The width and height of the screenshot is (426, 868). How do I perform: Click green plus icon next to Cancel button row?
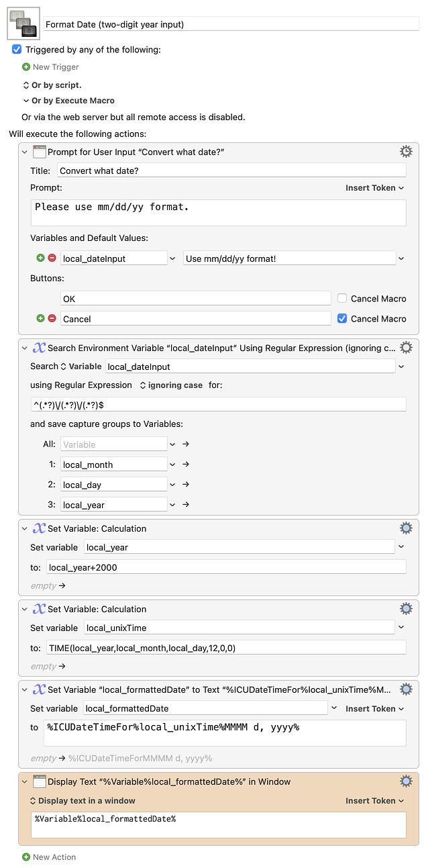pos(41,318)
